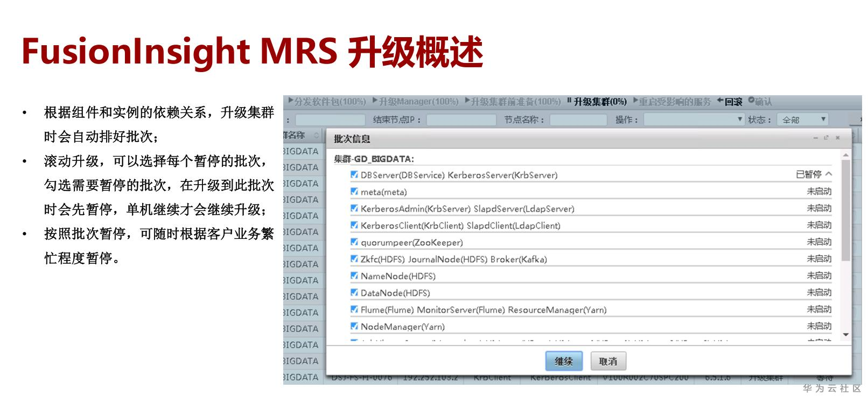Uncheck DataNode(HDFS) batch checkbox
Viewport: 868px width, 402px height.
[354, 293]
